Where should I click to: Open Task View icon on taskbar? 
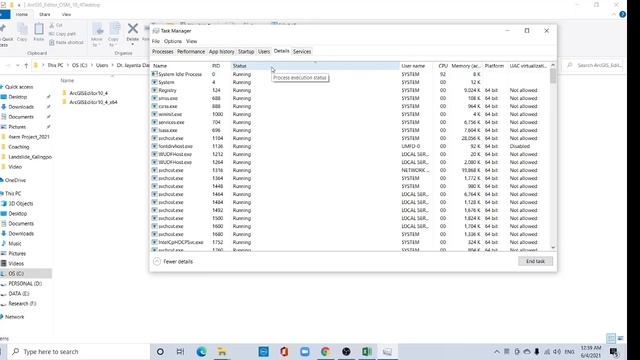click(x=180, y=352)
